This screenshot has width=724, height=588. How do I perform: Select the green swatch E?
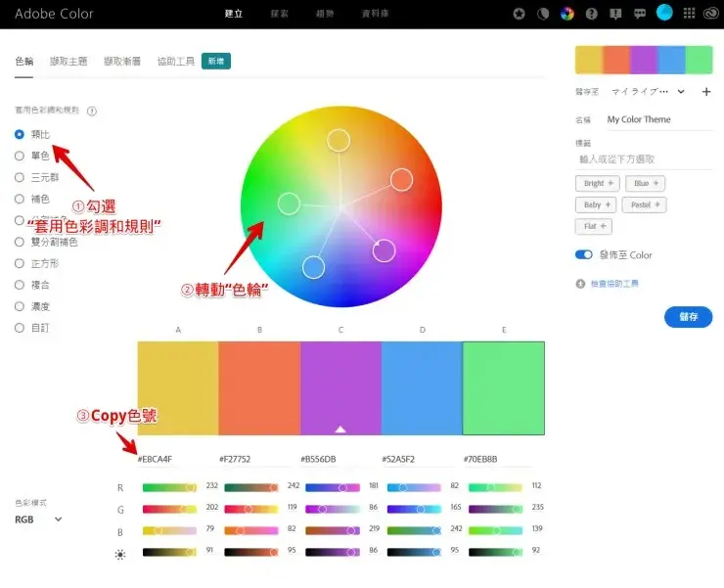click(503, 388)
